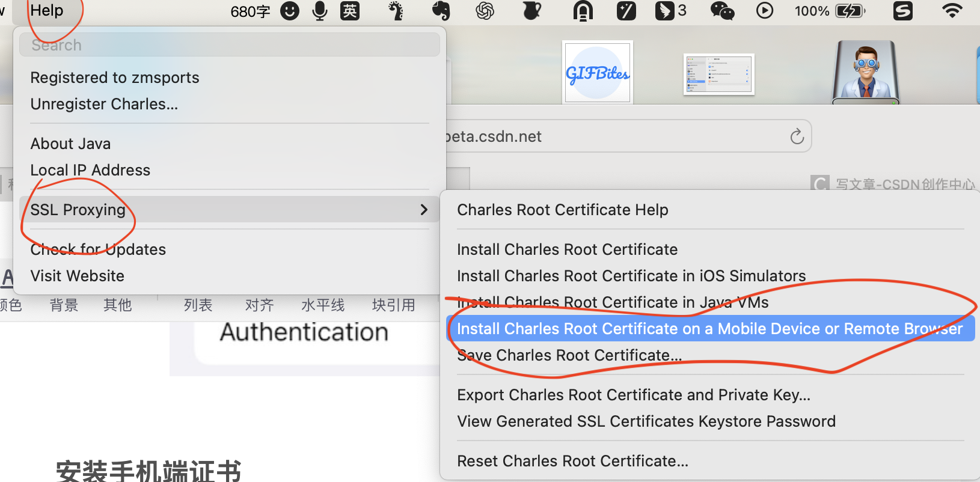This screenshot has width=980, height=482.
Task: Choose Reset Charles Root Certificate...
Action: tap(572, 461)
